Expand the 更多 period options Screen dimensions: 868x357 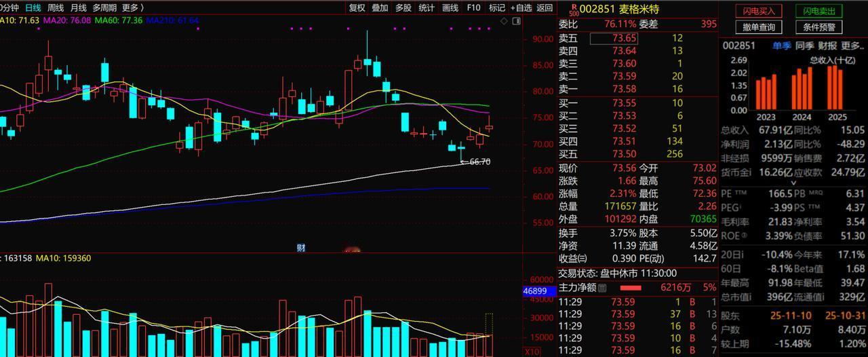[133, 8]
